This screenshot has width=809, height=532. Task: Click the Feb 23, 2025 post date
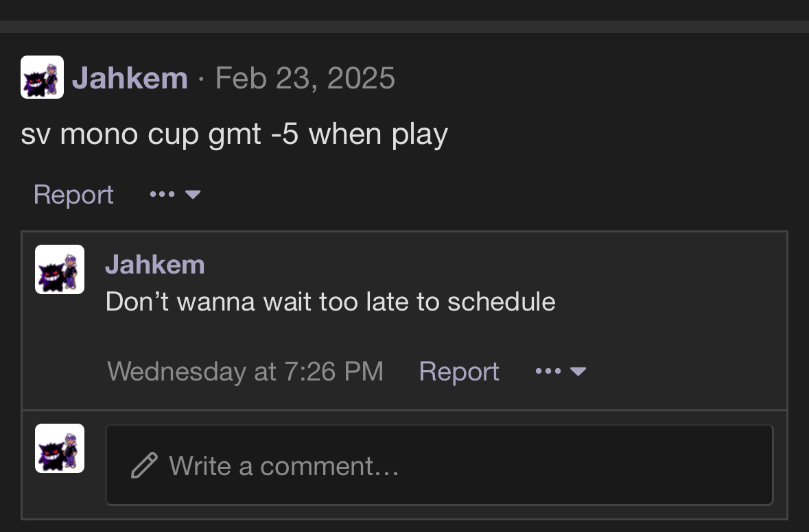(x=305, y=78)
